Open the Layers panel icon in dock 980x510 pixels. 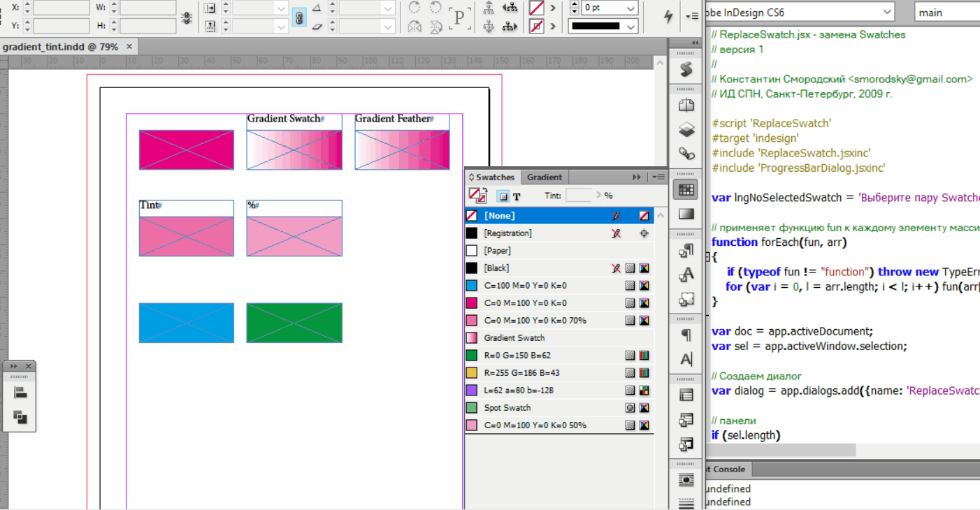pos(686,130)
